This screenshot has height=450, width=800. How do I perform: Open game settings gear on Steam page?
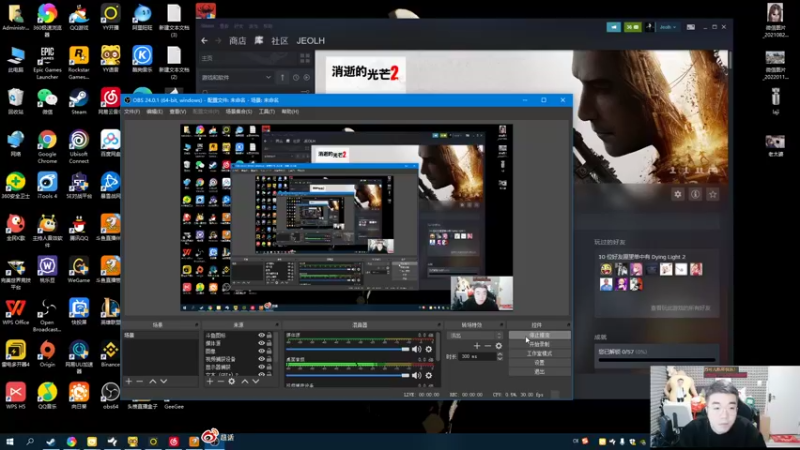coord(678,194)
